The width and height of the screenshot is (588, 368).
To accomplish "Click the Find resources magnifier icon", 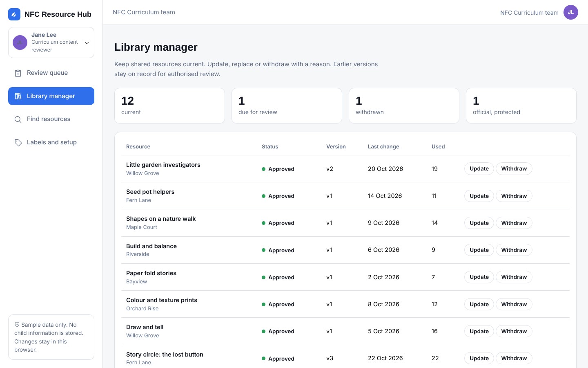I will (18, 119).
